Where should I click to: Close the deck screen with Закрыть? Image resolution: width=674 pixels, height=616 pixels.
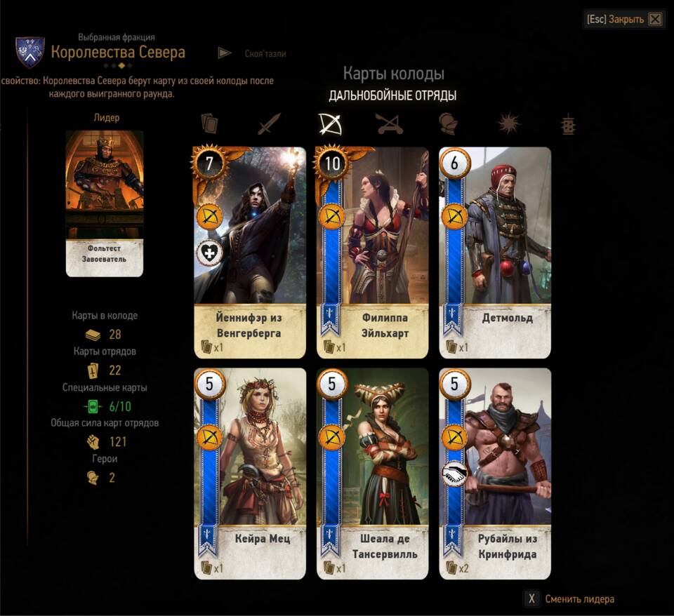point(624,19)
